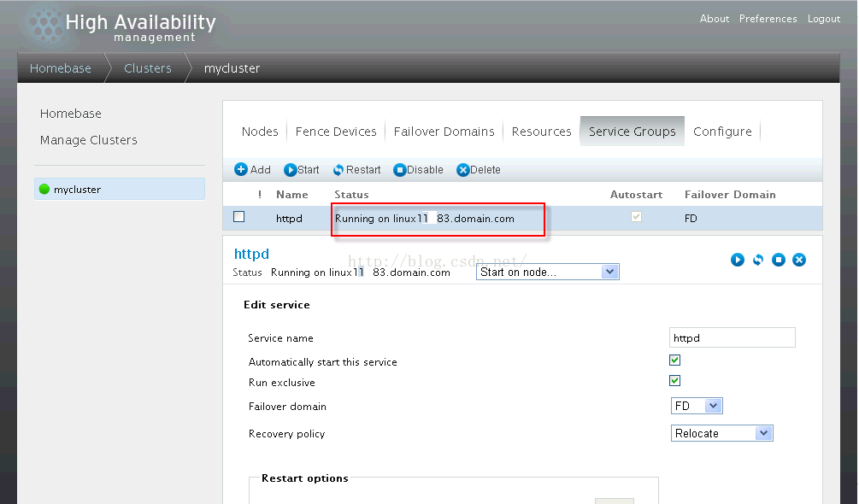
Task: Click the Start service toolbar icon
Action: [x=290, y=170]
